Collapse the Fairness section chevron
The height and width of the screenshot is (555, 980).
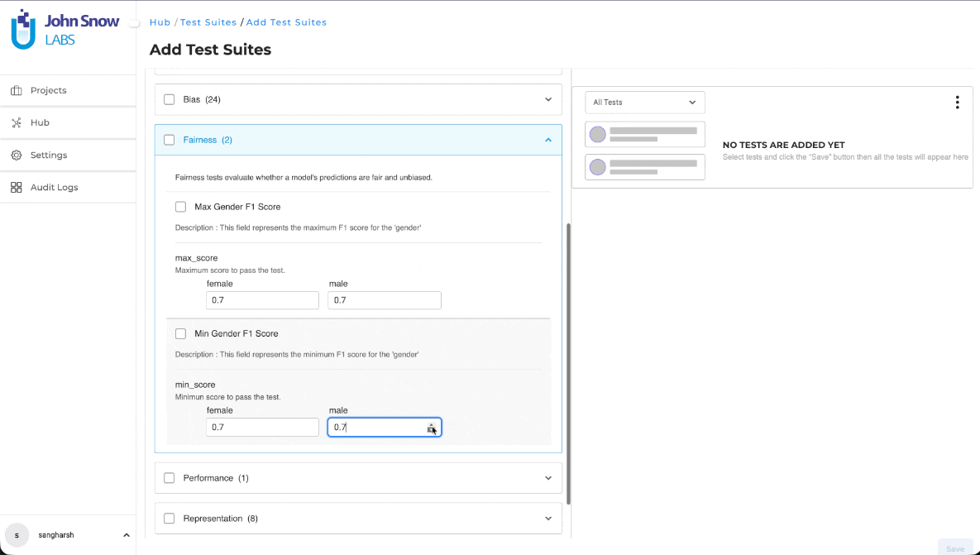[548, 140]
